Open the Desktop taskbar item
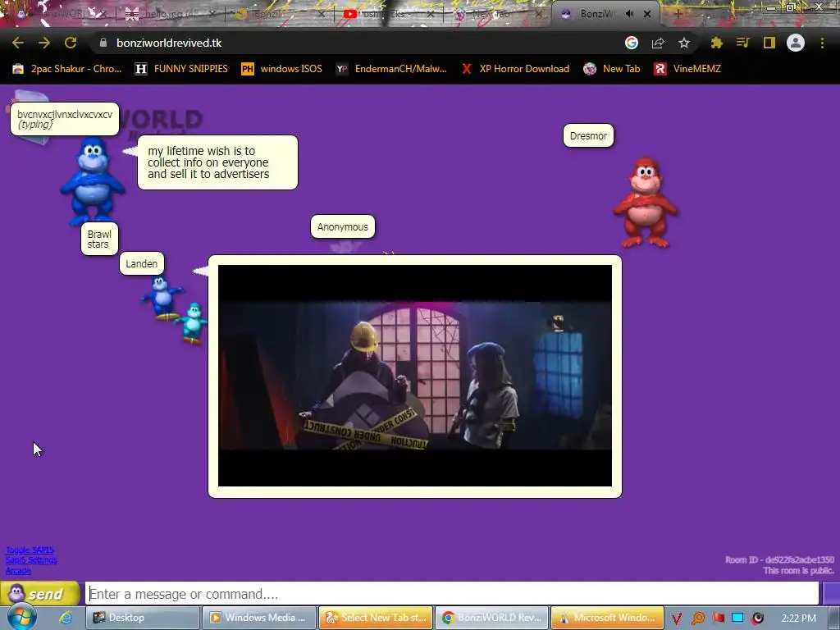This screenshot has height=630, width=840. [x=143, y=618]
